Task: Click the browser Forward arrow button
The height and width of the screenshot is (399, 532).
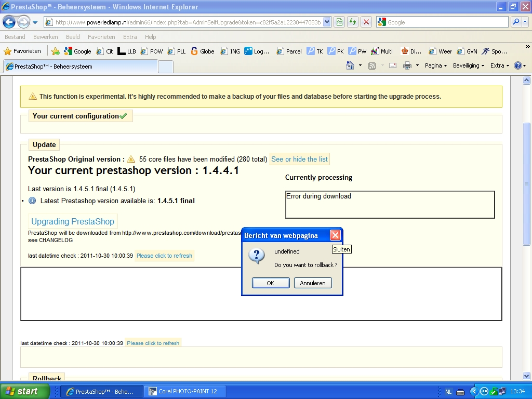Action: coord(23,22)
